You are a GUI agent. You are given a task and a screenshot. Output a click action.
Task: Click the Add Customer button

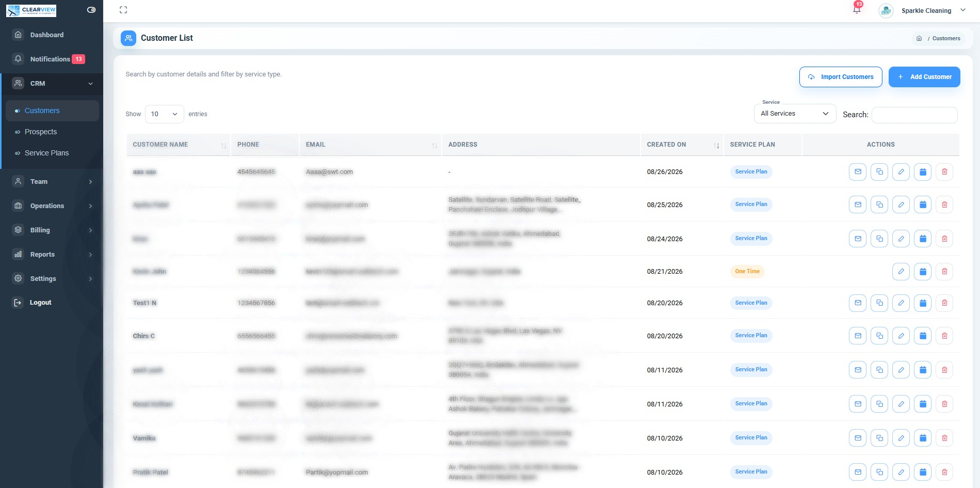point(924,77)
